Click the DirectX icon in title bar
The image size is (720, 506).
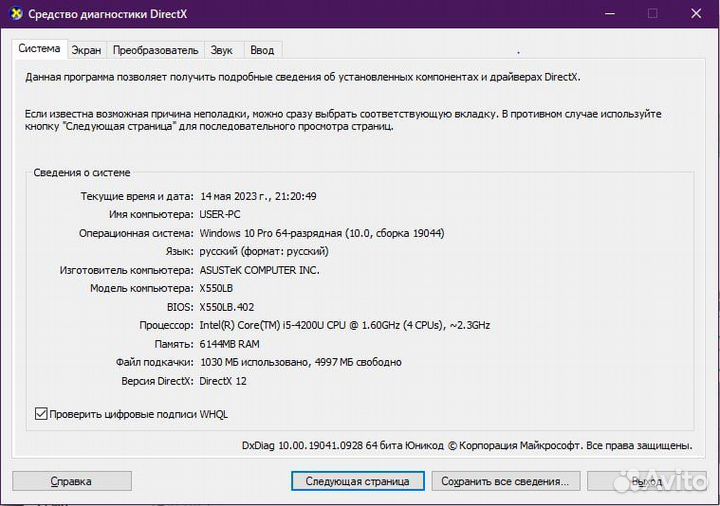16,14
